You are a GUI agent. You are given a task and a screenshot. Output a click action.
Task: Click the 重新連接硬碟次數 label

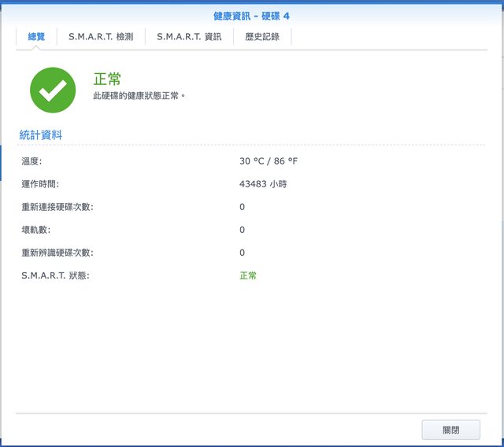(57, 206)
